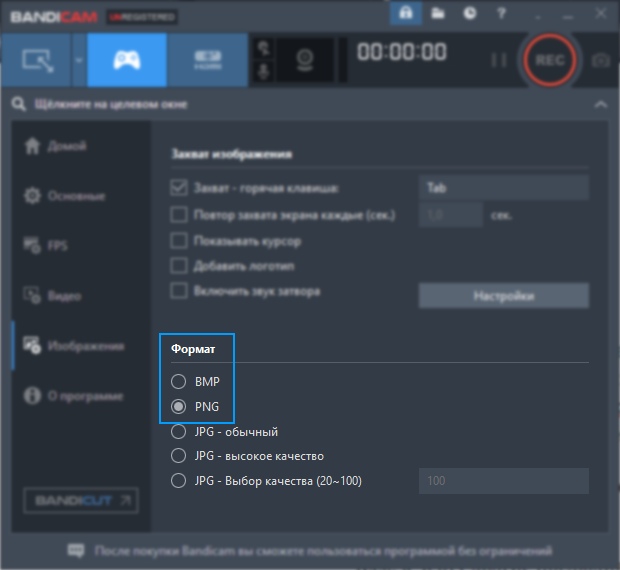620x570 pixels.
Task: Open the О программе tab
Action: (x=81, y=396)
